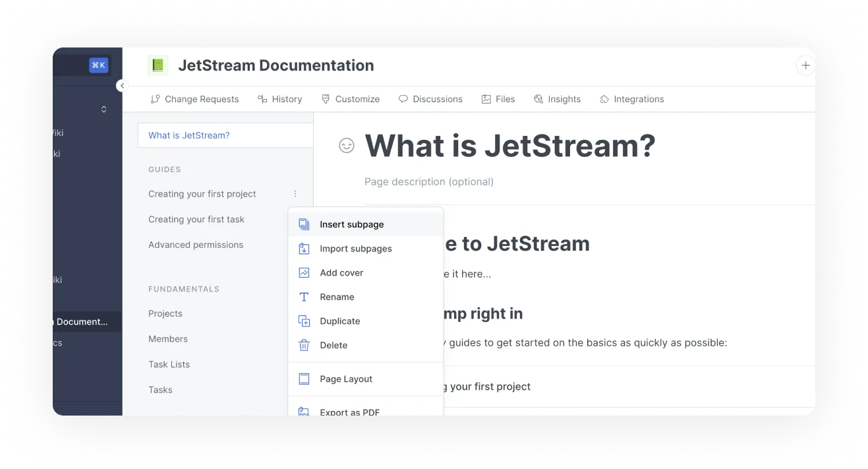Screen dimensions: 868x469
Task: Open the Integrations tab
Action: [x=631, y=99]
